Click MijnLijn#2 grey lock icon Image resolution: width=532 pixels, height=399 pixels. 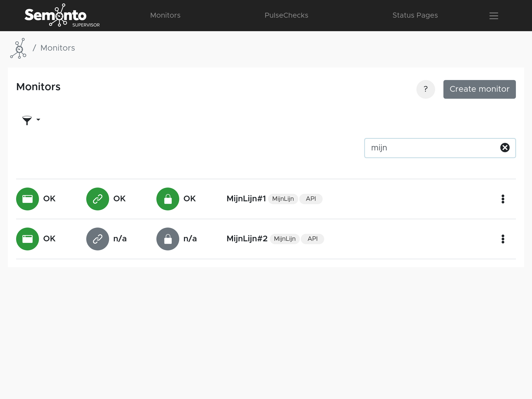tap(168, 239)
